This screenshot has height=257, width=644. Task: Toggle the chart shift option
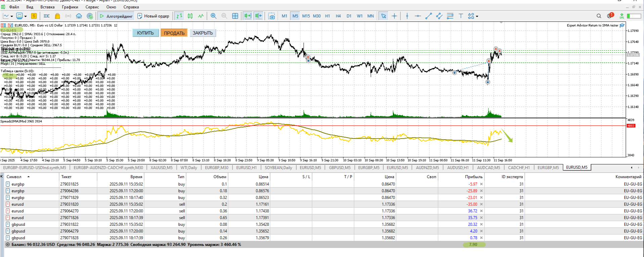[258, 16]
